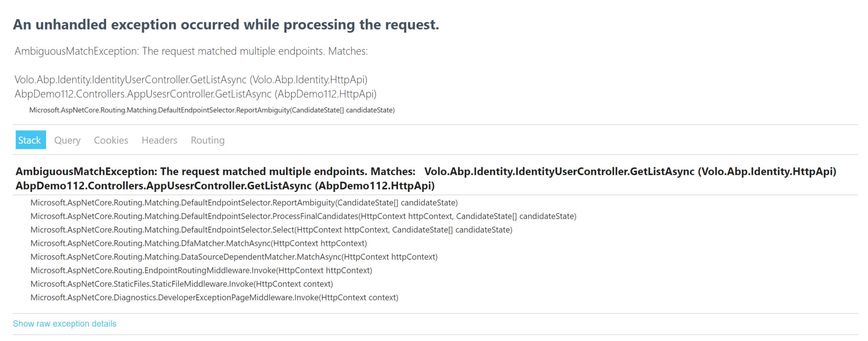868x341 pixels.
Task: Select the DfaMatcher.MatchAsync stack frame
Action: tap(199, 243)
